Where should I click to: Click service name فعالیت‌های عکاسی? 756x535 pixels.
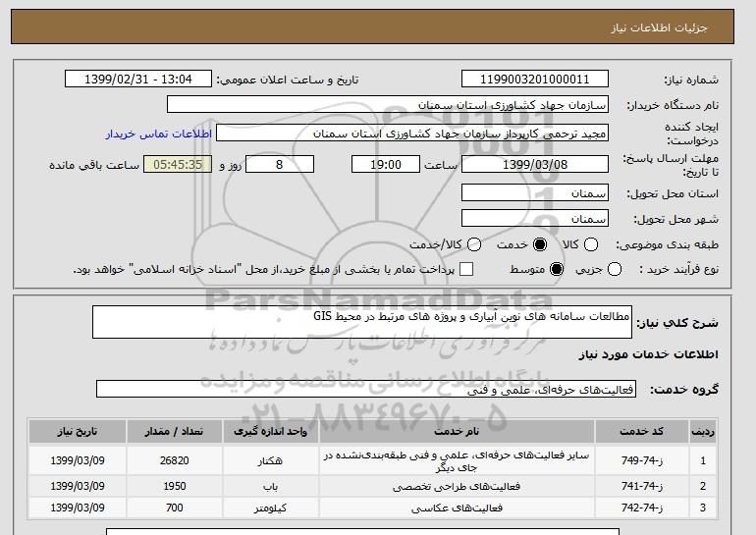coord(457,508)
